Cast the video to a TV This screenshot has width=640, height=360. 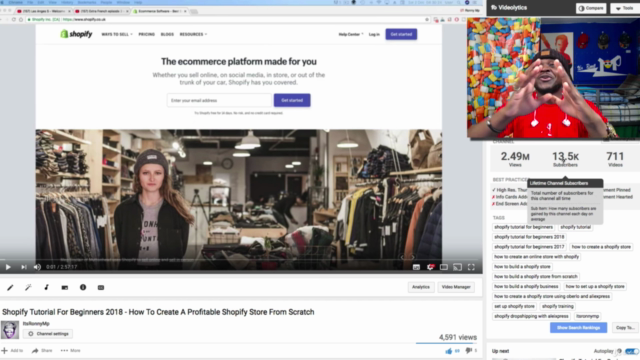coord(458,267)
